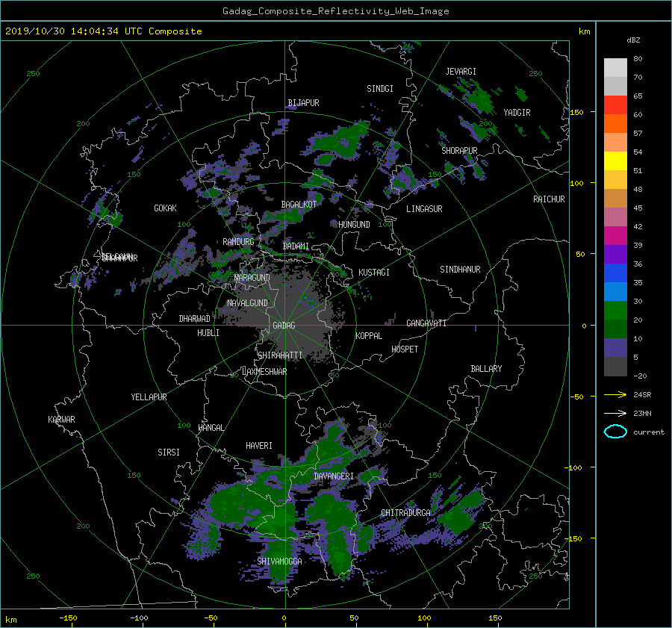Click the HOSPET city label
Viewport: 672px width, 628px height.
click(405, 349)
